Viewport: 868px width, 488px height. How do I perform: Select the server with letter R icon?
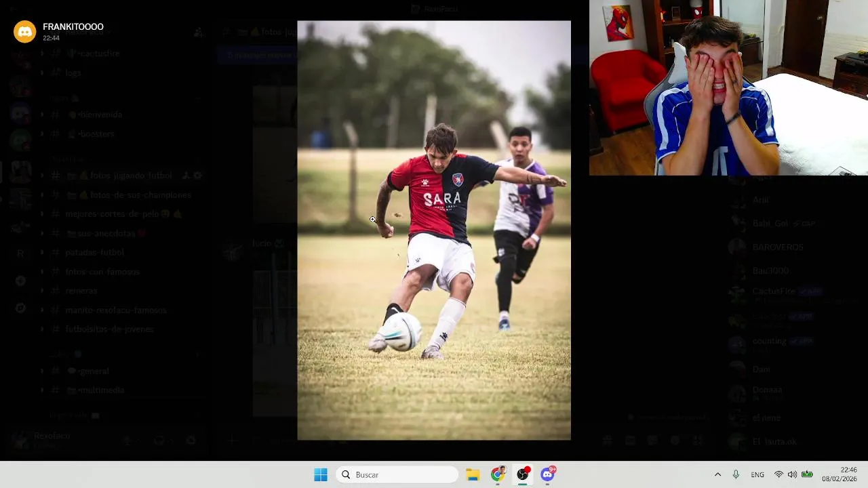[x=20, y=253]
